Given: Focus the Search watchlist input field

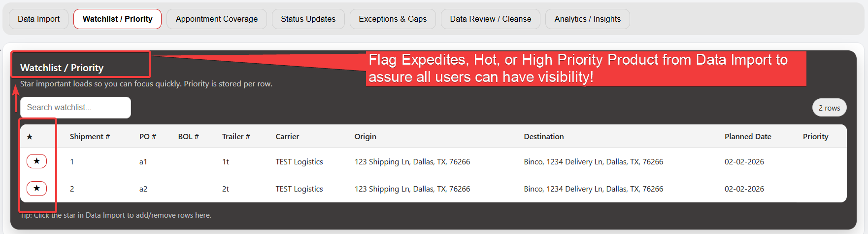Looking at the screenshot, I should pyautogui.click(x=75, y=108).
